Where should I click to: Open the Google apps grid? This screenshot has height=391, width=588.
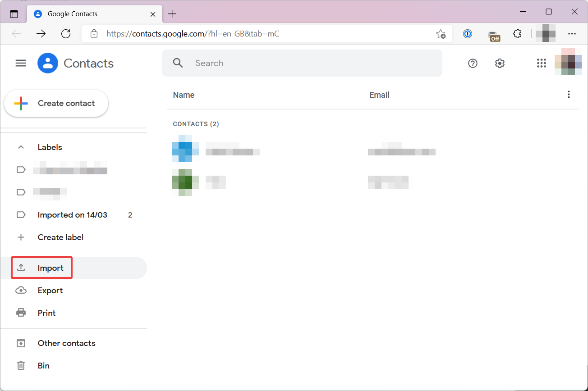click(x=542, y=64)
